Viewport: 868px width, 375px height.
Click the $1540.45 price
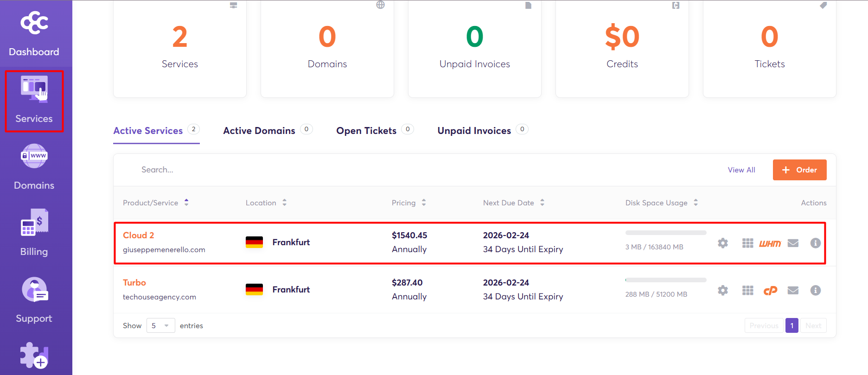409,235
